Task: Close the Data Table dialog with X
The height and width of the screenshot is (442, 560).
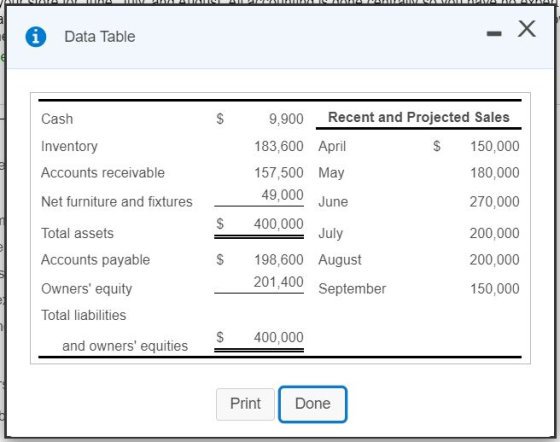Action: tap(527, 29)
